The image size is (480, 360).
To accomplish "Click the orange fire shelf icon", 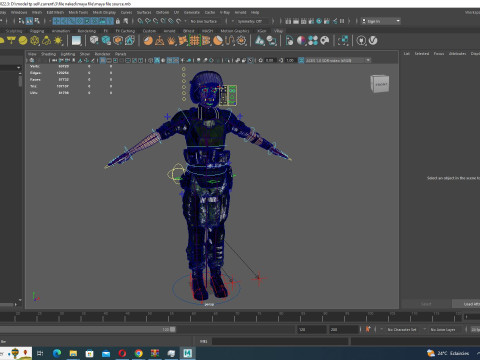I will (x=171, y=41).
